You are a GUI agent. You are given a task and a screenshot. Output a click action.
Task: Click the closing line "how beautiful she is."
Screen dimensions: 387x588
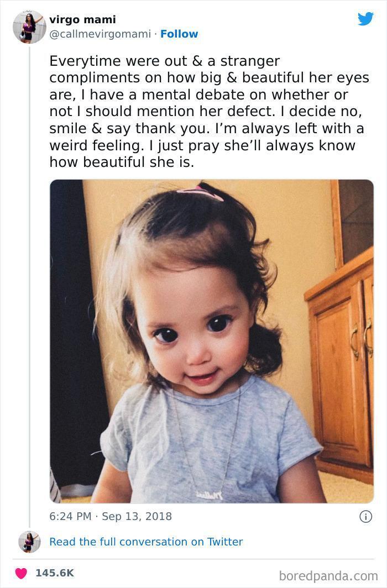pyautogui.click(x=122, y=162)
